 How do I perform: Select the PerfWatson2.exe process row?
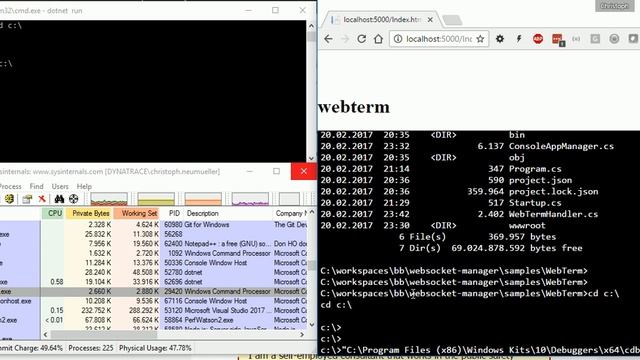[x=153, y=320]
